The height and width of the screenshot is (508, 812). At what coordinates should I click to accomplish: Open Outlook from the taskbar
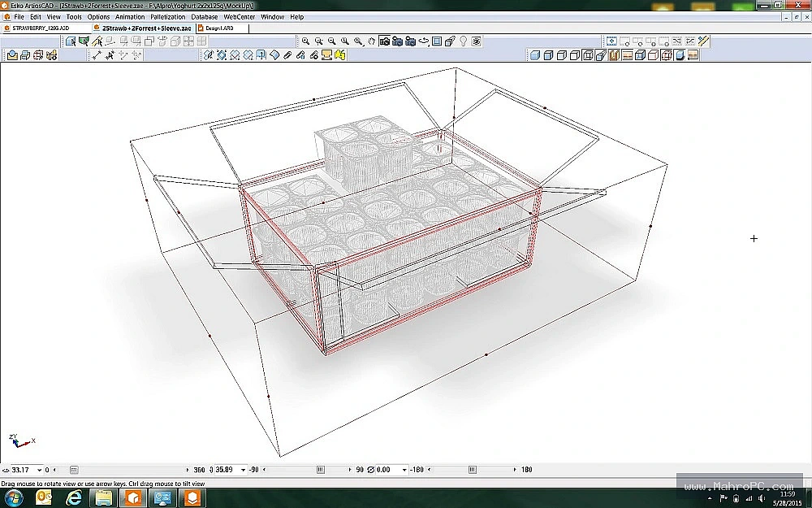[44, 498]
